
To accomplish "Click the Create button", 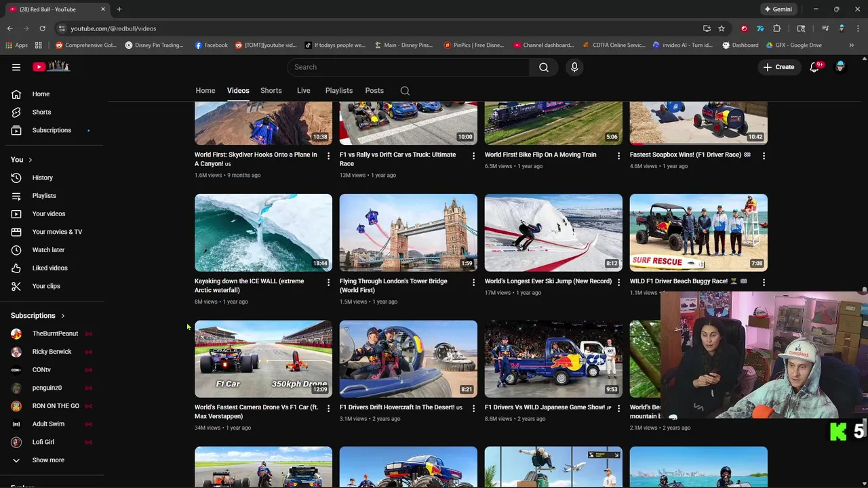I will click(x=778, y=67).
